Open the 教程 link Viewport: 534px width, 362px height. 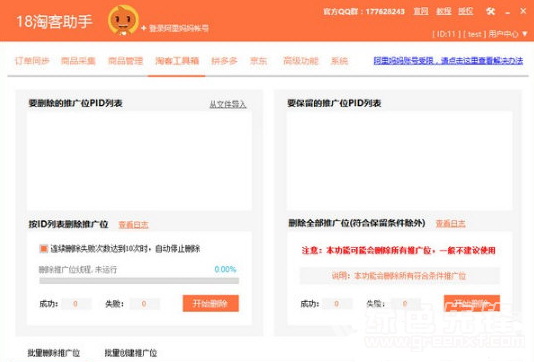[x=443, y=11]
